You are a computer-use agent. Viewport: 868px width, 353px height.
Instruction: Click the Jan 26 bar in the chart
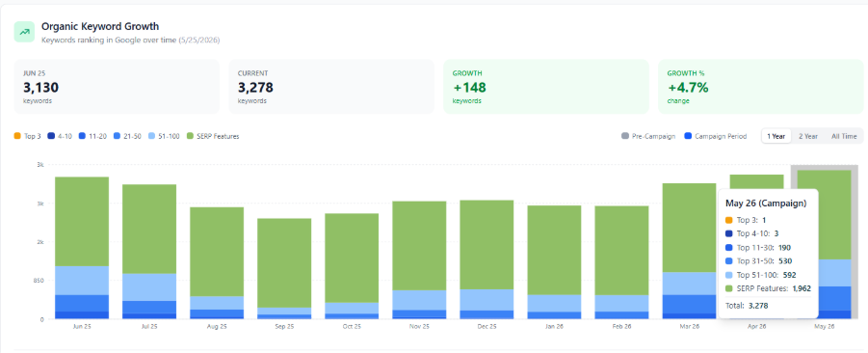click(x=555, y=262)
